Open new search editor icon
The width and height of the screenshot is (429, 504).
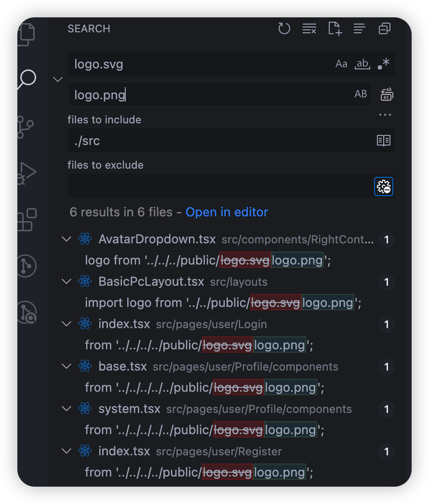pos(335,28)
